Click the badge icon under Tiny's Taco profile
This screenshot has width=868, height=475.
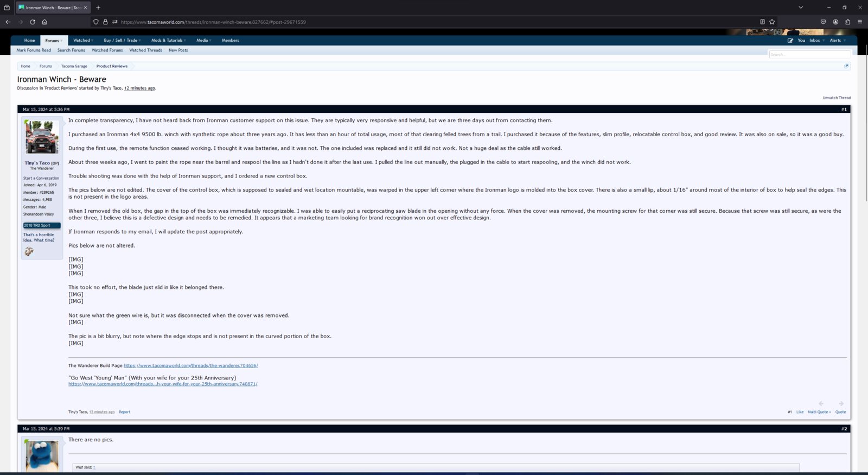click(29, 251)
